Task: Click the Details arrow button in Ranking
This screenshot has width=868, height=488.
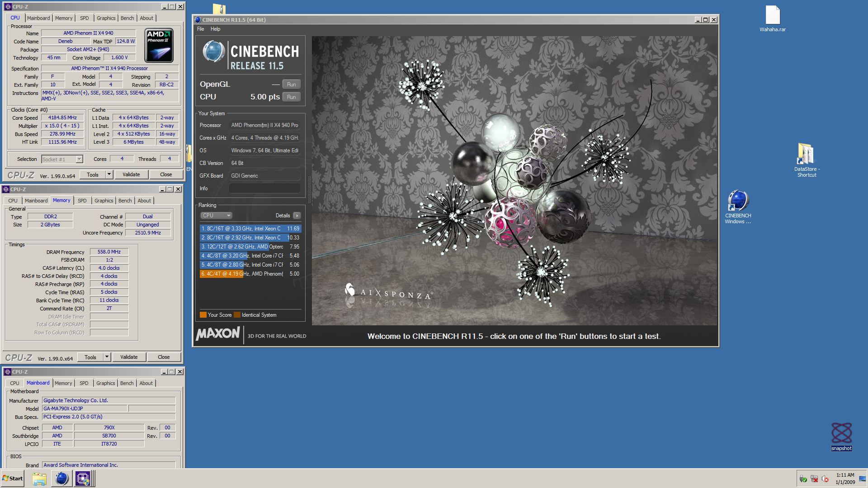Action: point(297,216)
